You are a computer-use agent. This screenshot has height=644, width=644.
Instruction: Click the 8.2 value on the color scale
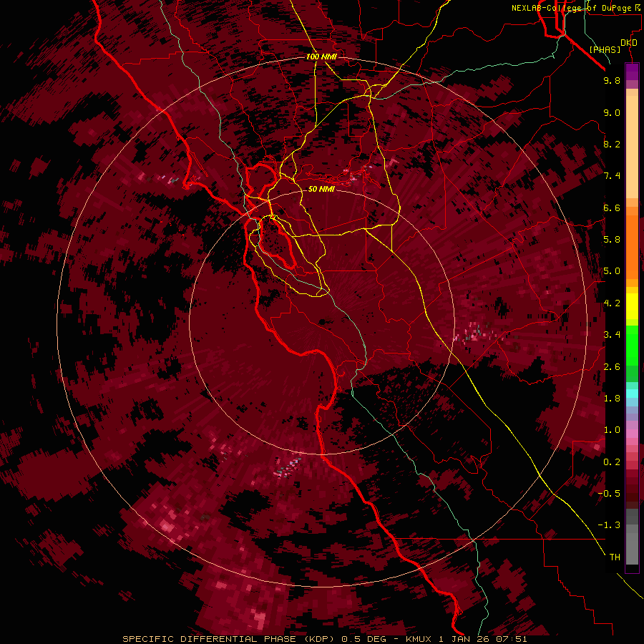[612, 144]
